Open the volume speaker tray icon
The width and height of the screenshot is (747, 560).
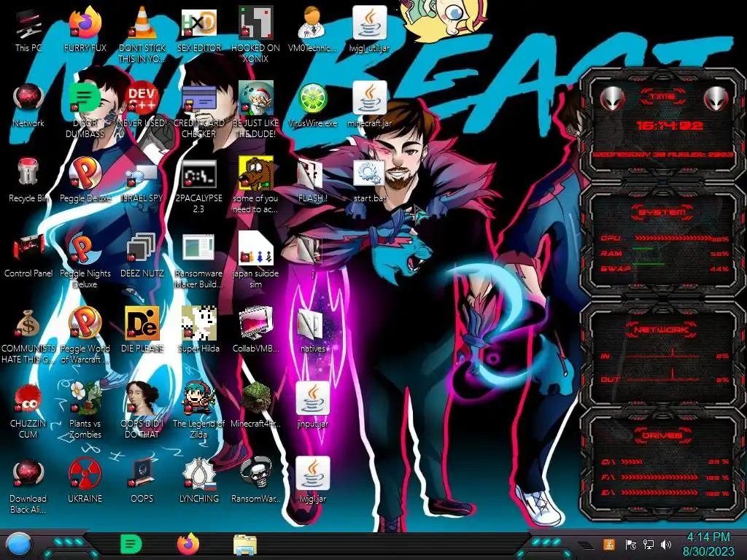pos(666,544)
